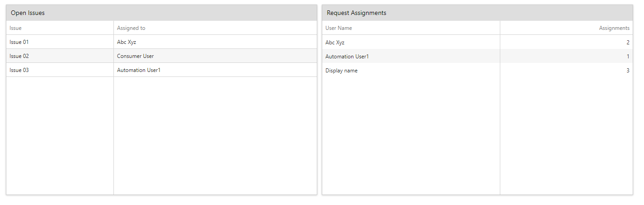
Task: Click the Issue column header
Action: tap(60, 28)
